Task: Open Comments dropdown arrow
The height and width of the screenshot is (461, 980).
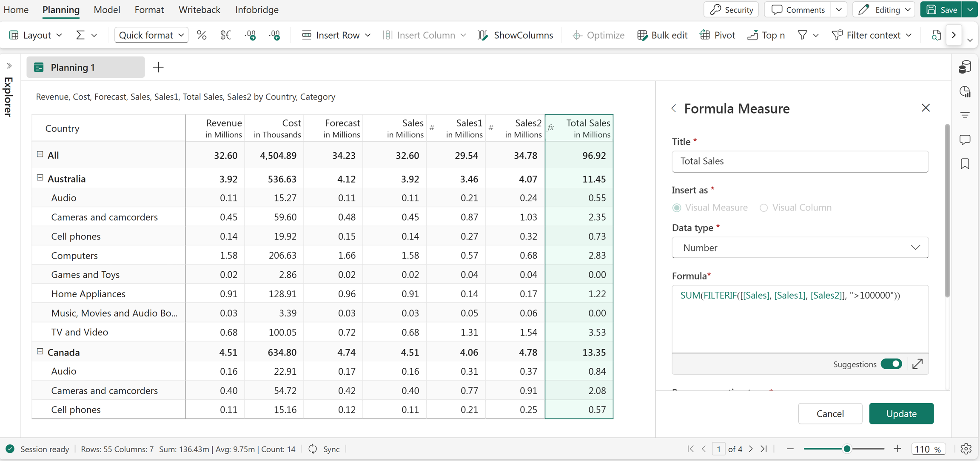Action: 839,9
